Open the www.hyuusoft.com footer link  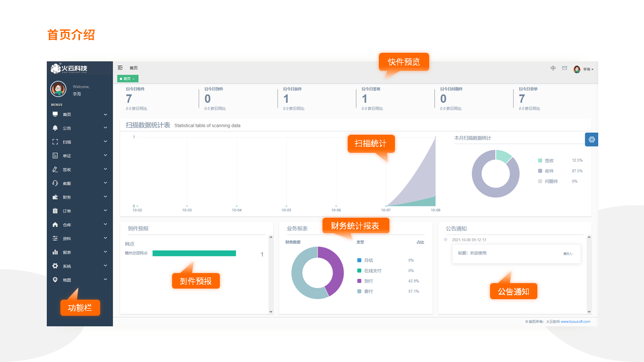tap(576, 322)
